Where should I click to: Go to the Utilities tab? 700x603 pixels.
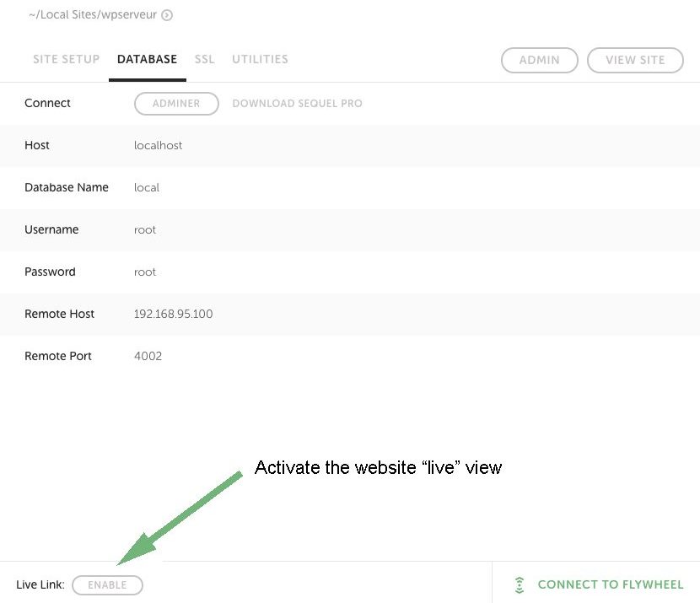coord(260,60)
